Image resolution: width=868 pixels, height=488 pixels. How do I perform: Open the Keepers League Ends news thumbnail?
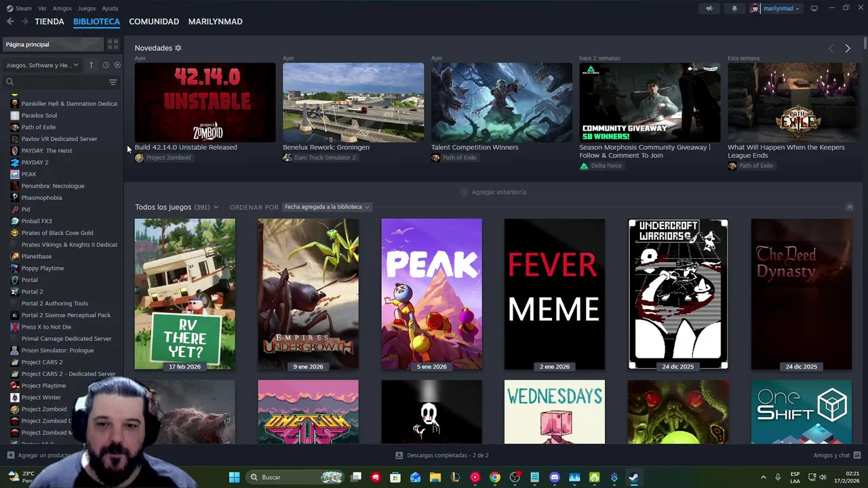(793, 102)
